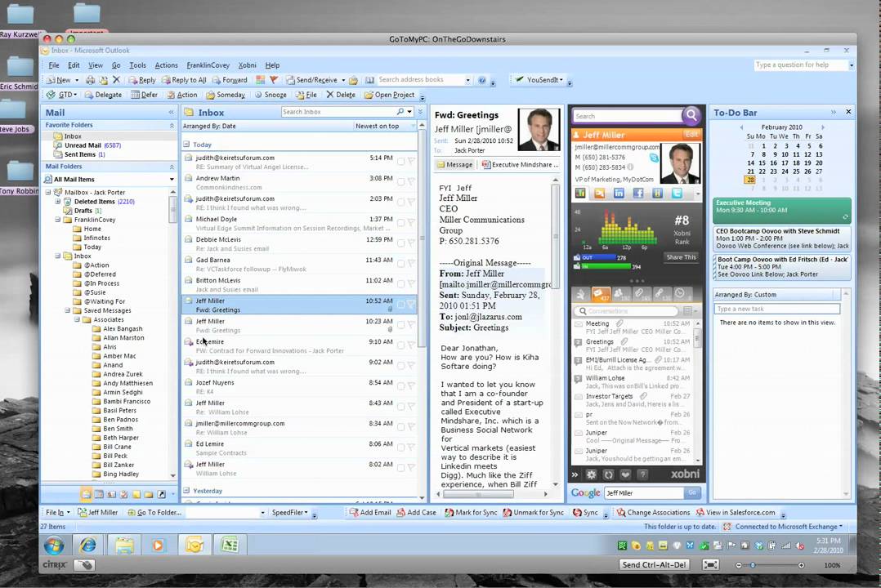This screenshot has width=881, height=588.
Task: Click the Facebook icon in Xobni panel
Action: point(638,194)
